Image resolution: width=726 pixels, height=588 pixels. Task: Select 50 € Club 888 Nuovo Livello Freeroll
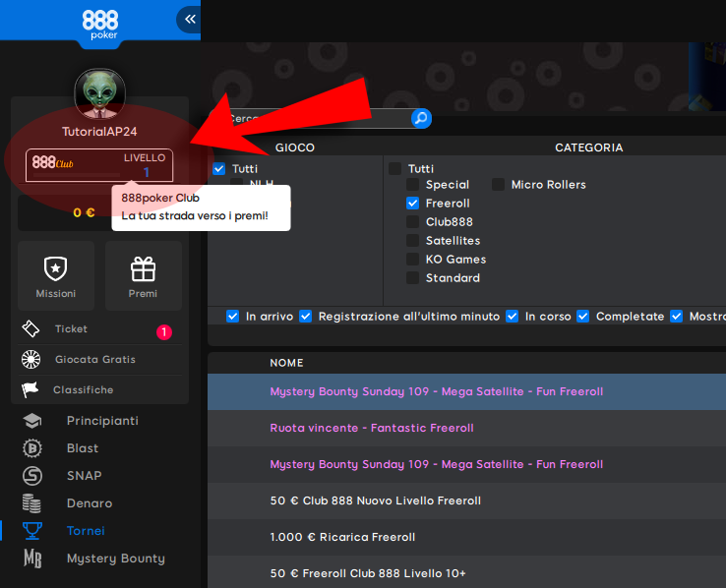point(466,500)
